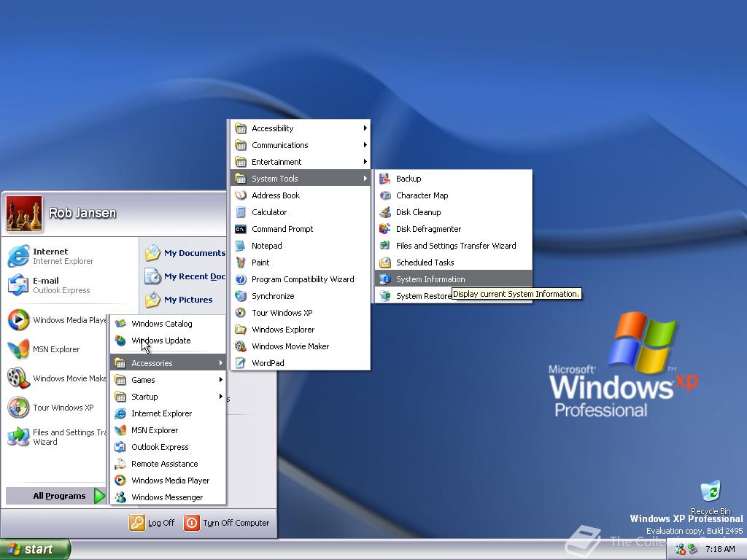Expand Accessories submenu arrow
Image resolution: width=747 pixels, height=560 pixels.
(x=220, y=363)
